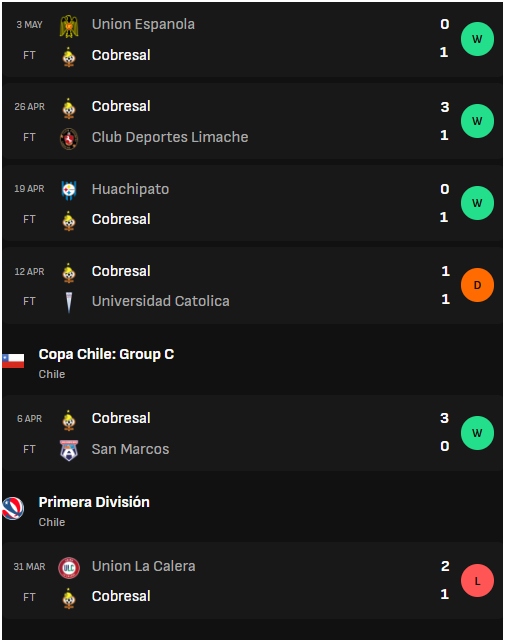Screen dimensions: 505x642
Task: Open the Huachipato team name
Action: click(x=130, y=189)
